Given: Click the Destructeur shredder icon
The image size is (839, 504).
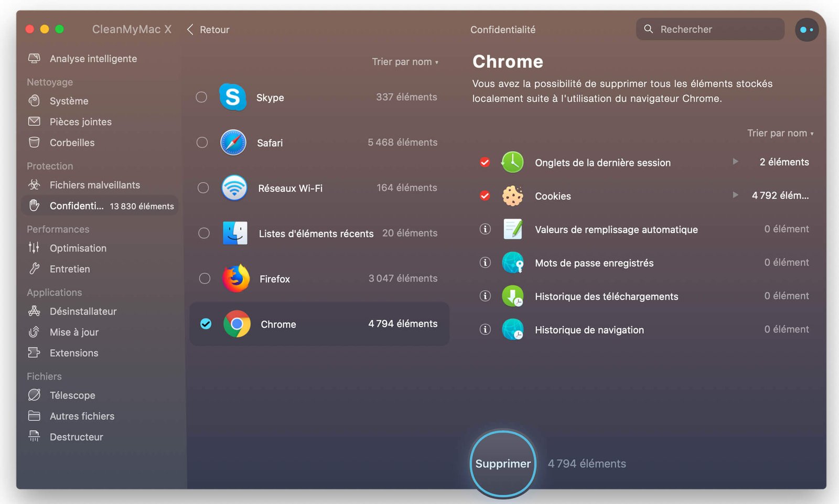Looking at the screenshot, I should click(x=34, y=436).
